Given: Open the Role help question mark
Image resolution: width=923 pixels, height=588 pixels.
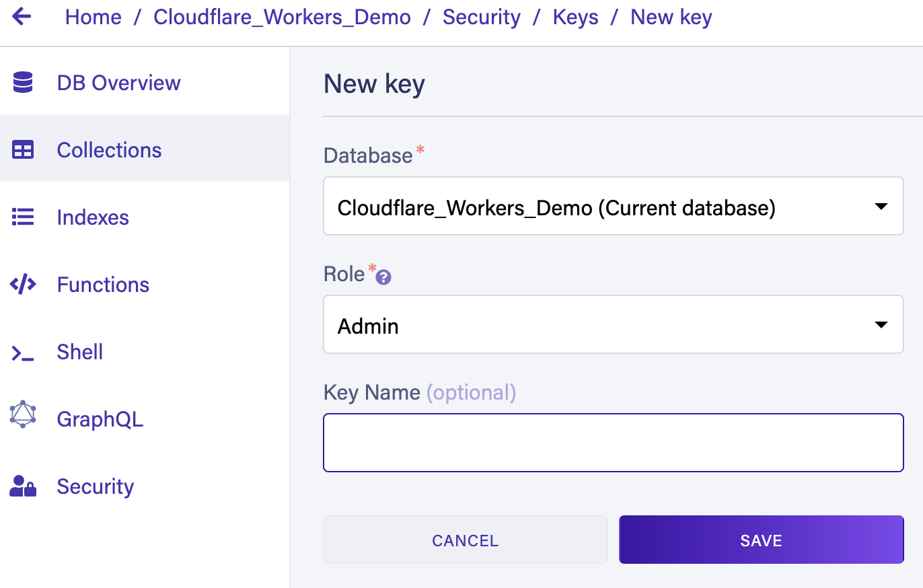Looking at the screenshot, I should (383, 277).
